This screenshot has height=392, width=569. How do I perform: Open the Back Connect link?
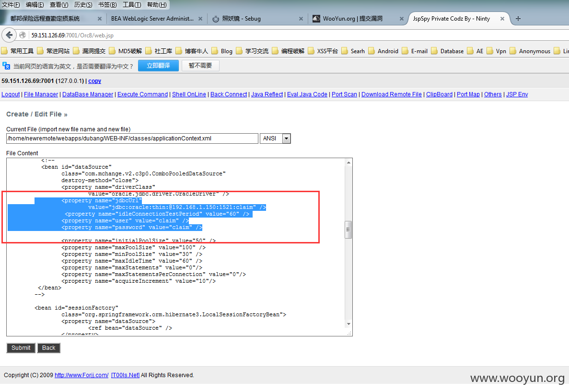point(229,94)
